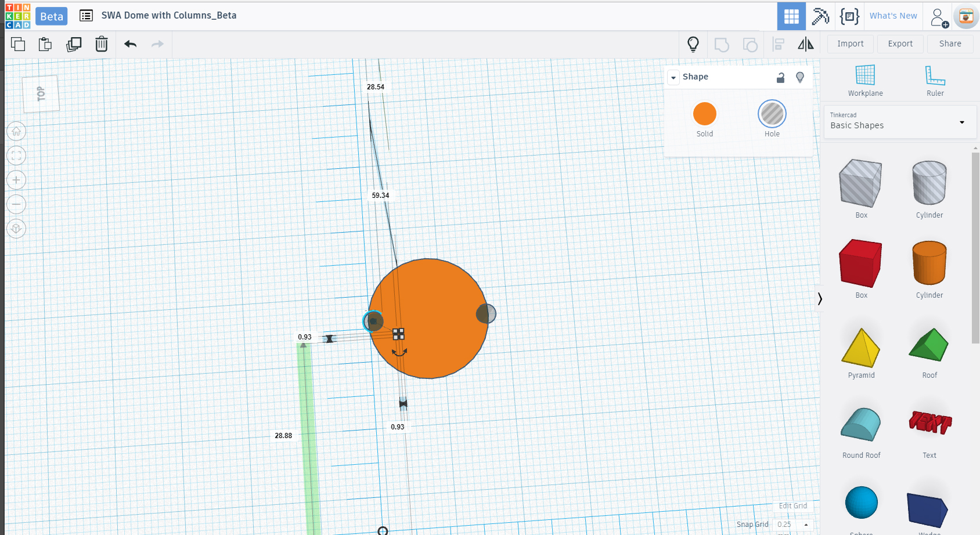
Task: Pick the yellow Pyramid shape
Action: coord(861,348)
